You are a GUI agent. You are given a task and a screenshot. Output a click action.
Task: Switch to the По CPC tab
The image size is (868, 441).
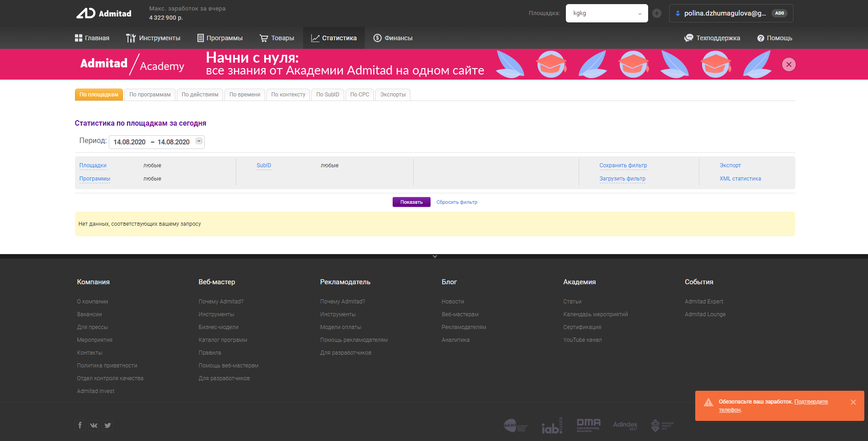click(360, 95)
